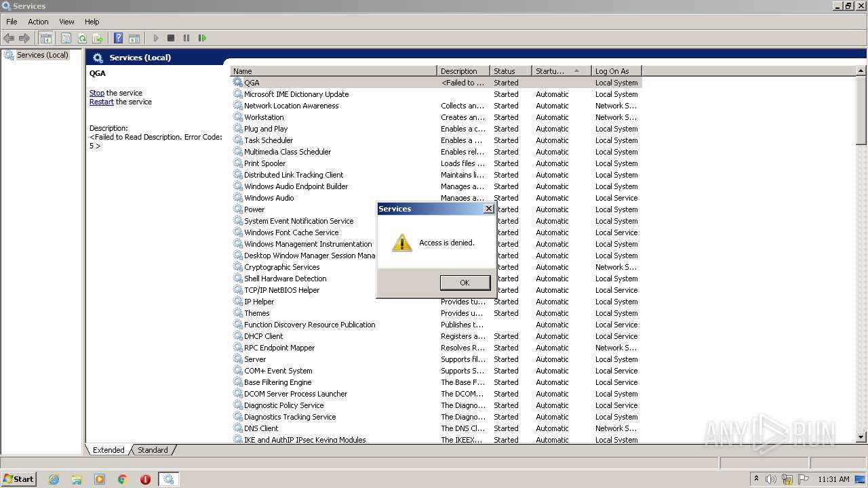Toggle Show/Hide Action Pane toolbar icon
The width and height of the screenshot is (868, 488).
coord(134,38)
